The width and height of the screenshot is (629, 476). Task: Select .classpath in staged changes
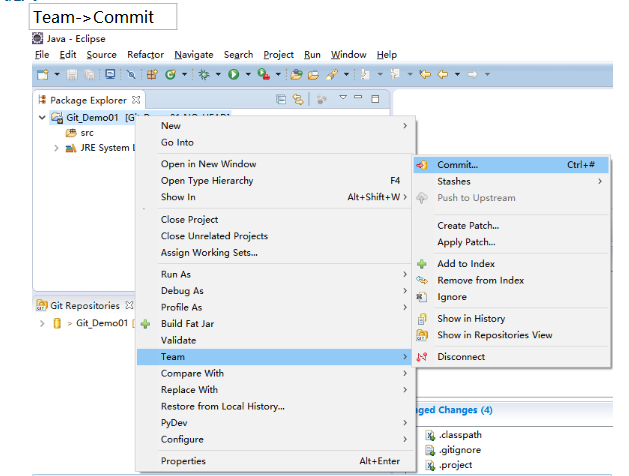point(460,435)
